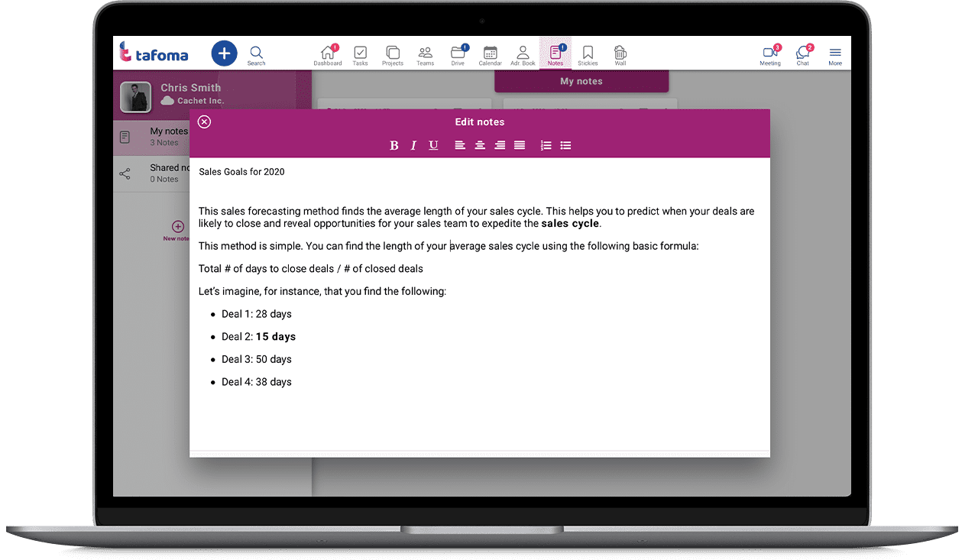Viewport: 962px width, 560px height.
Task: Open the Search tool
Action: point(257,55)
